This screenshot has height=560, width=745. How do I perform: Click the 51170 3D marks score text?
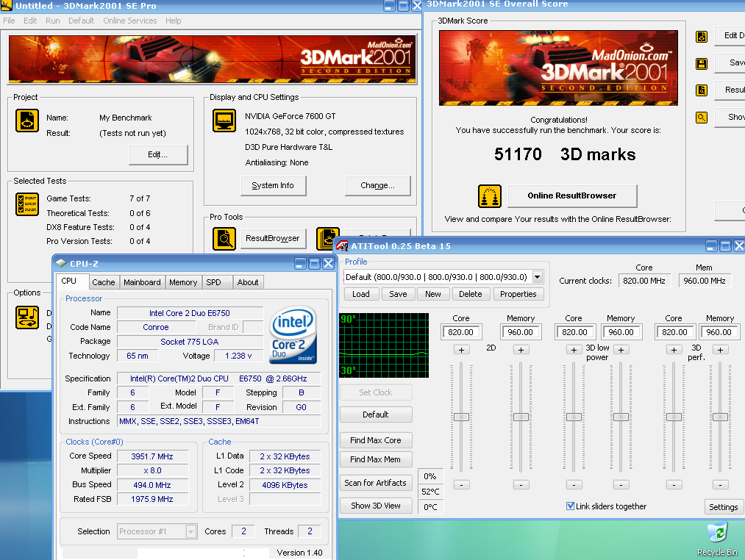565,154
